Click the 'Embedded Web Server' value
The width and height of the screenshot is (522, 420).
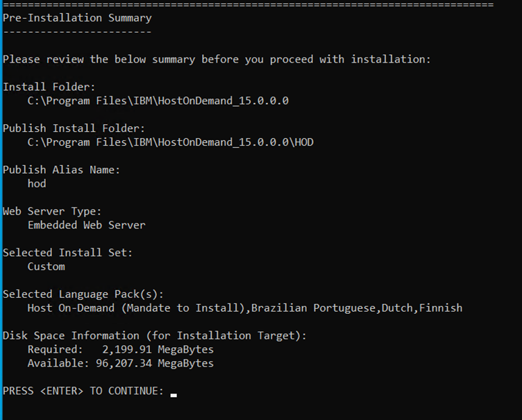coord(86,225)
